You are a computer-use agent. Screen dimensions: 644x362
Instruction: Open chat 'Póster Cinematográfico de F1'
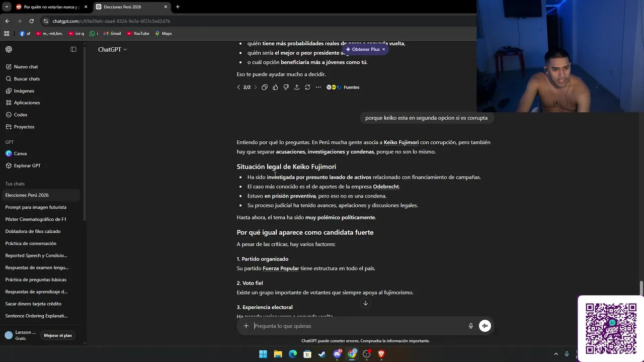coord(42,219)
